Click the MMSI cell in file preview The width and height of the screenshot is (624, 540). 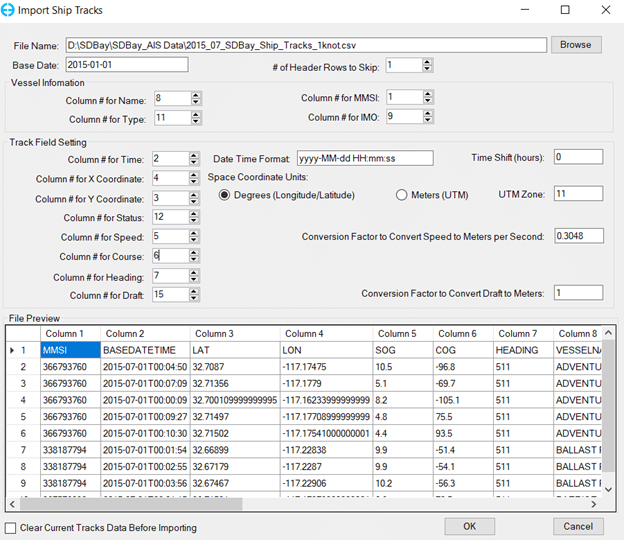pyautogui.click(x=70, y=351)
